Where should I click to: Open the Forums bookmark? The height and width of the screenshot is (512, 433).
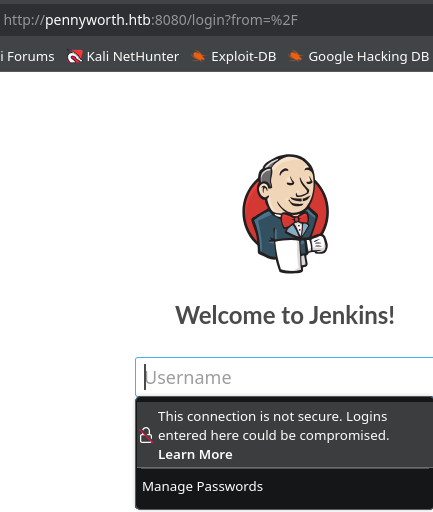pos(27,56)
